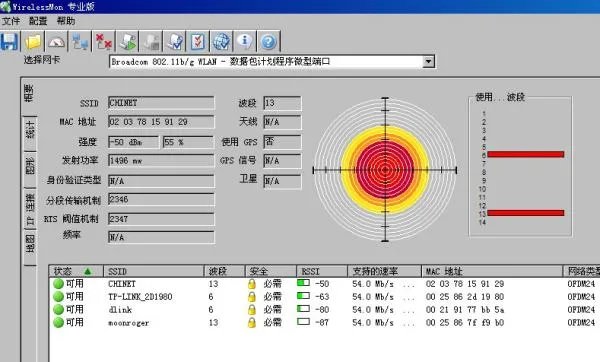600x362 pixels.
Task: Switch to the IP 连接 vertical tab
Action: click(30, 209)
